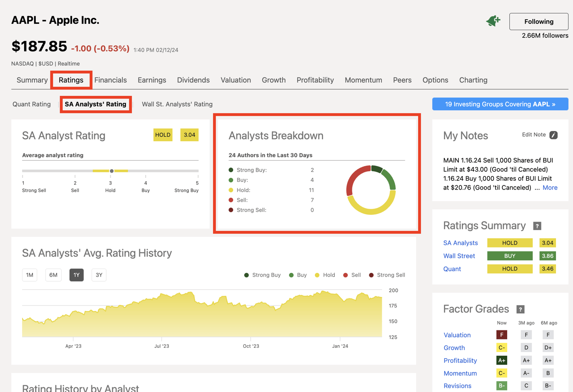Image resolution: width=573 pixels, height=392 pixels.
Task: Select the 1M time range
Action: [x=30, y=275]
